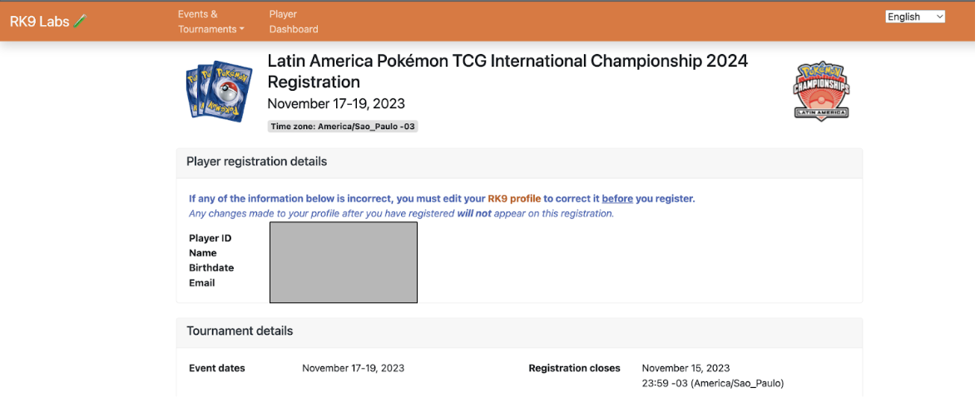The height and width of the screenshot is (413, 980).
Task: Open the Player Dashboard menu item
Action: coord(293,22)
